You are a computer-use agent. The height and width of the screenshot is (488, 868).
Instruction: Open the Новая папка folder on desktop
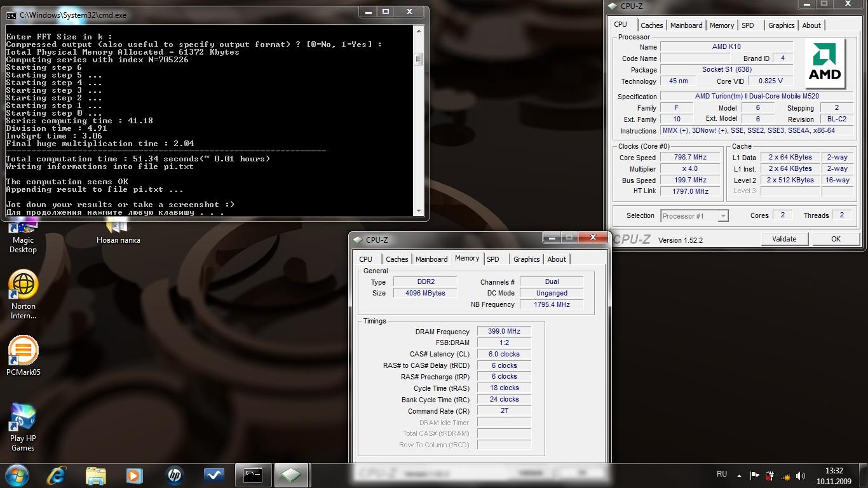[118, 233]
